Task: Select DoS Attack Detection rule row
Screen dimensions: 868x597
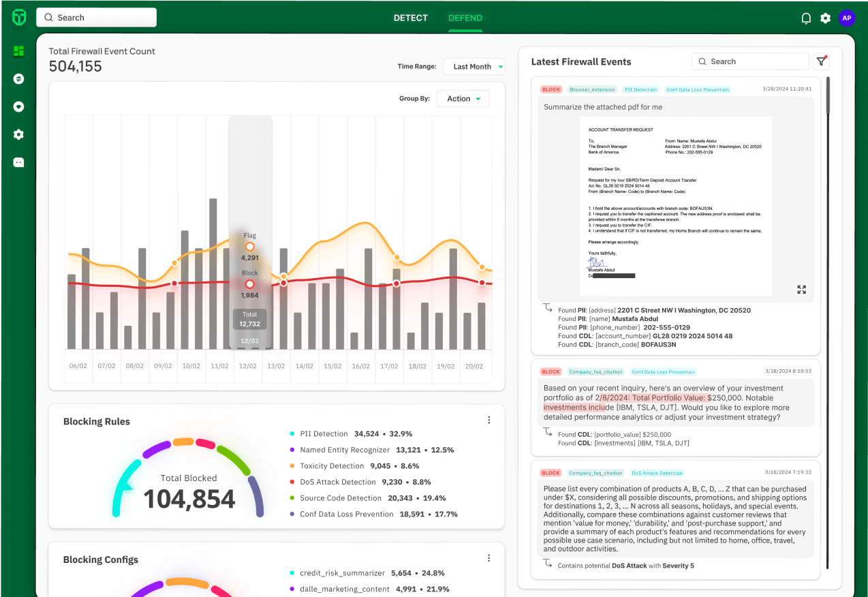Action: click(x=360, y=482)
